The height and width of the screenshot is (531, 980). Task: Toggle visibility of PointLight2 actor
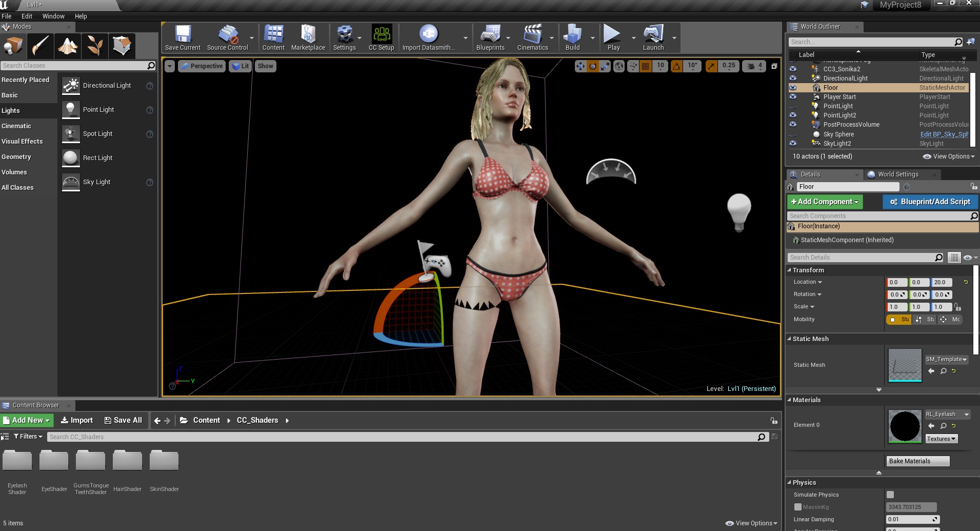pyautogui.click(x=793, y=115)
